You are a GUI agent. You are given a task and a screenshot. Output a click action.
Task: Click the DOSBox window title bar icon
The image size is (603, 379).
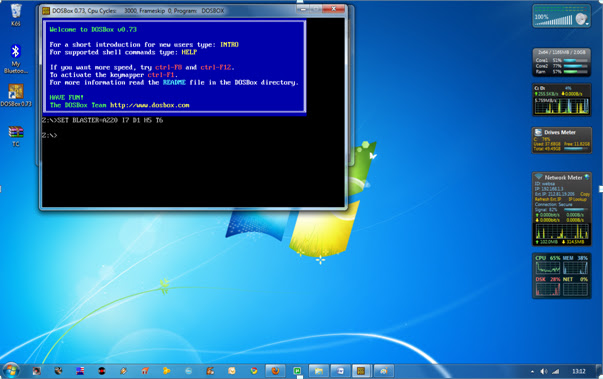[x=46, y=11]
